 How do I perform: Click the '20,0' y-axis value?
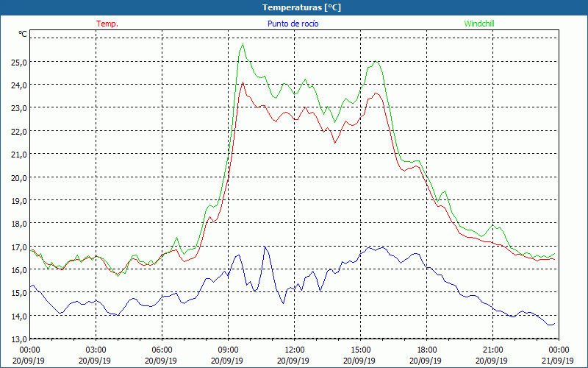pyautogui.click(x=20, y=177)
